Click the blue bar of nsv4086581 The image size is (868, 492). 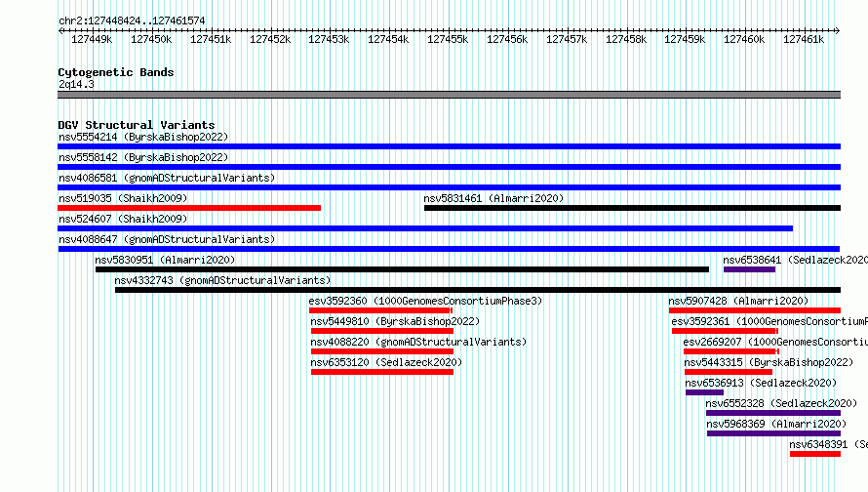[x=449, y=187]
